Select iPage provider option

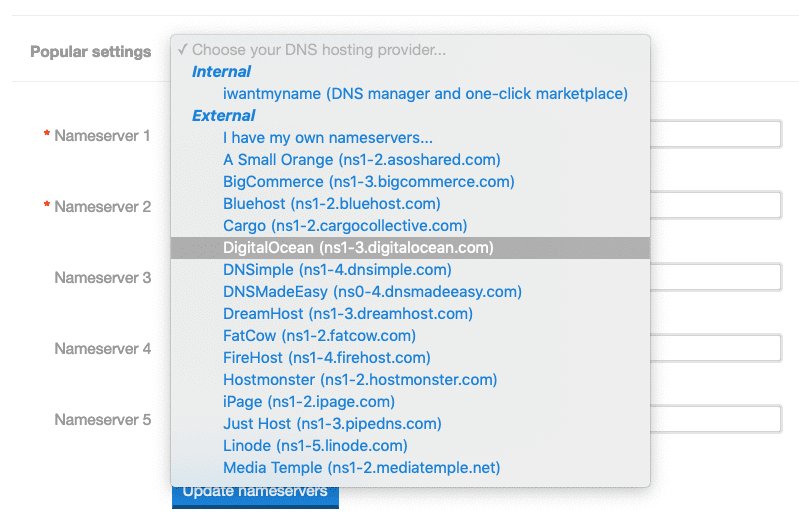(308, 402)
